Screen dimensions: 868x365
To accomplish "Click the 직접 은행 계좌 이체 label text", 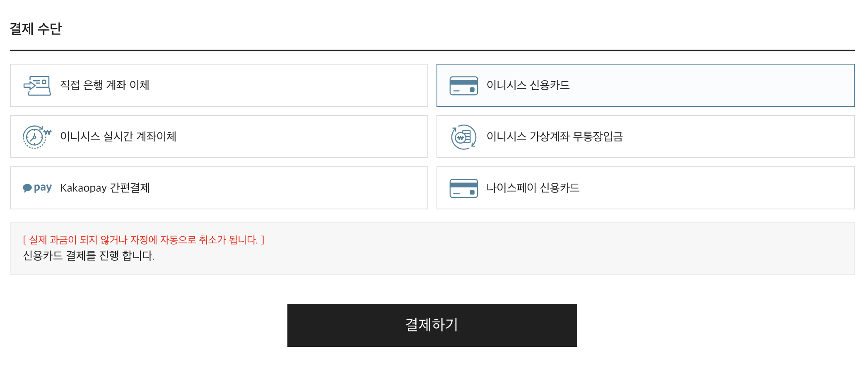I will (x=105, y=85).
